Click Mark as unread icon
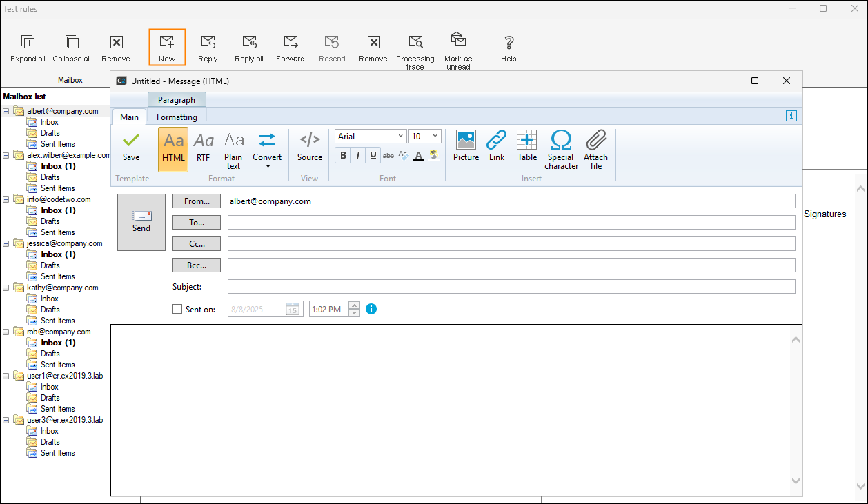The width and height of the screenshot is (868, 504). click(x=458, y=40)
